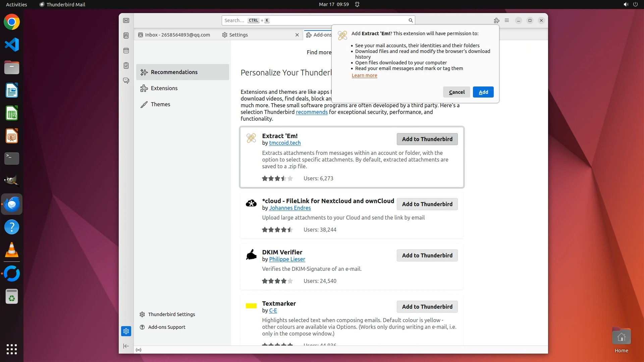Viewport: 644px width, 362px height.
Task: Close the Settings tab
Action: coord(297,35)
